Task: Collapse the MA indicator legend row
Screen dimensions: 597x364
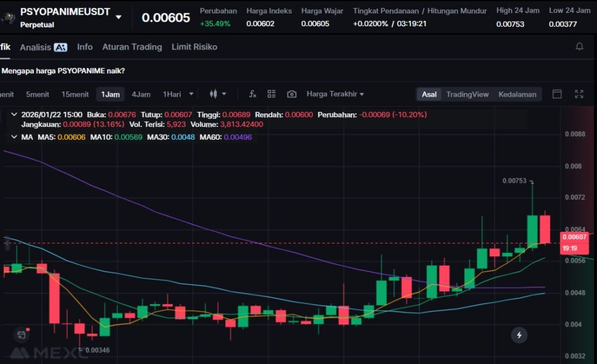Action: (14, 137)
